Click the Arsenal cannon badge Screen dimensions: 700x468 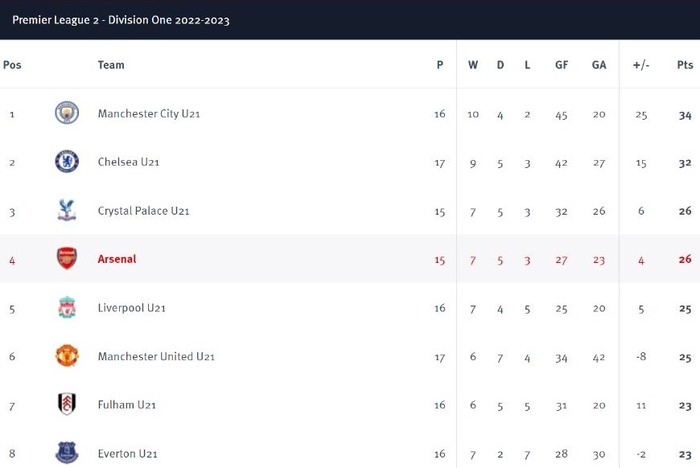67,258
